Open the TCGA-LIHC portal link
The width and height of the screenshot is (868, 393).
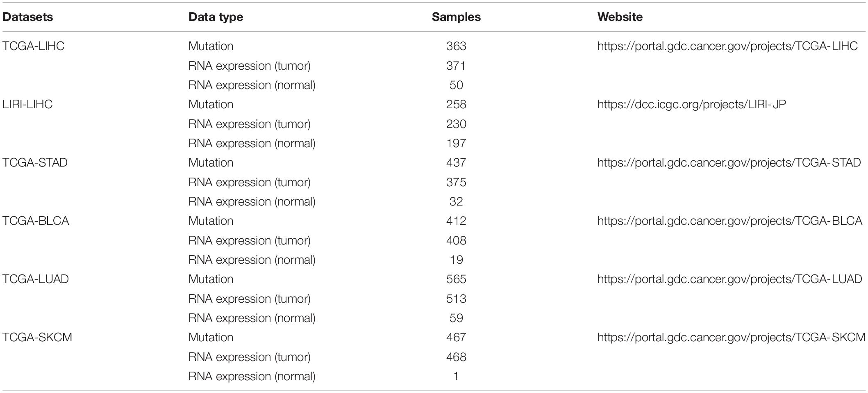pos(727,46)
